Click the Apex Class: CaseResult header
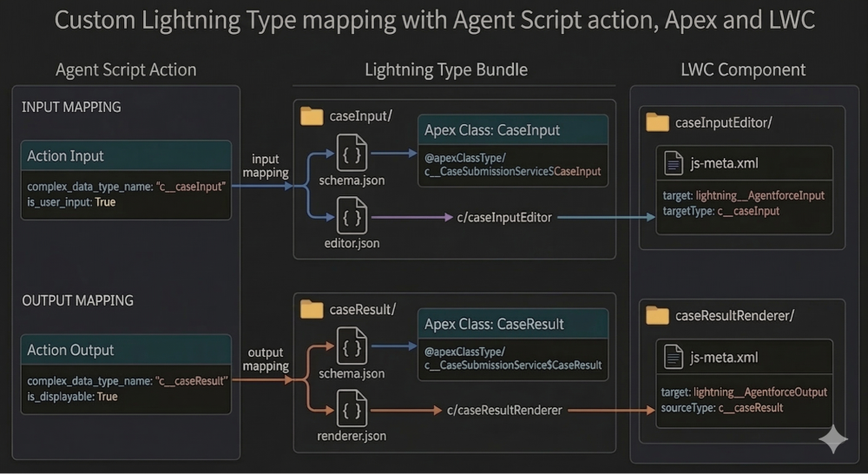Viewport: 868px width, 474px height. click(x=513, y=324)
